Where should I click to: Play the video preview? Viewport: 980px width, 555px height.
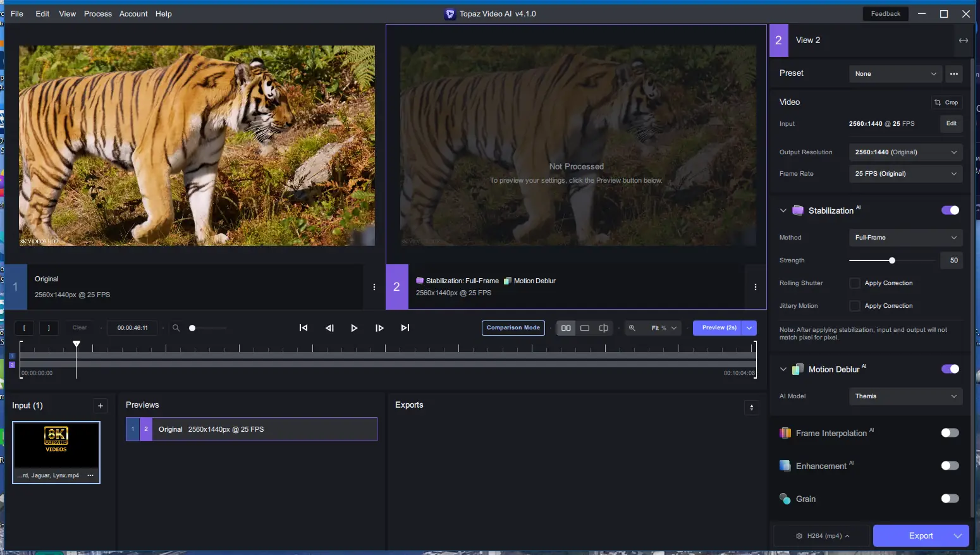(x=354, y=328)
